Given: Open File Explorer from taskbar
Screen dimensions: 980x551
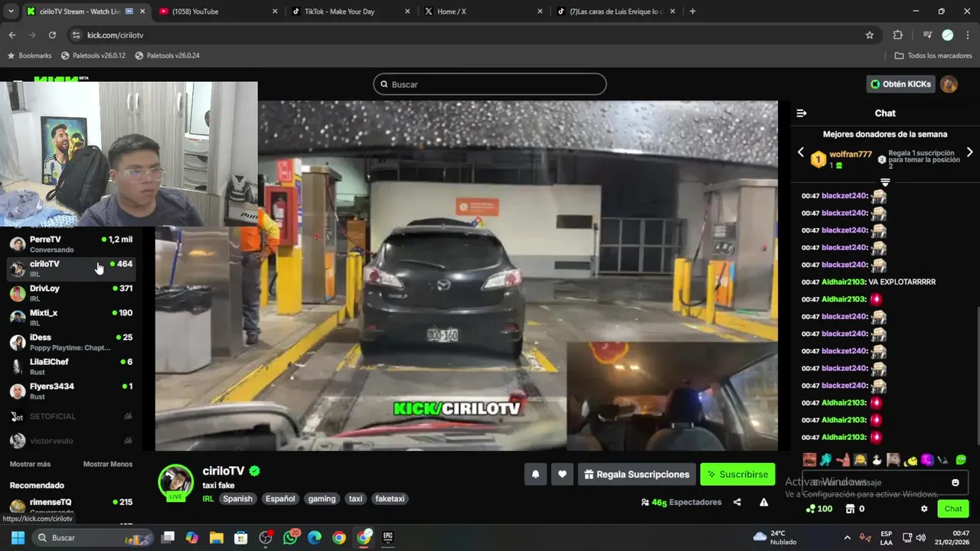Looking at the screenshot, I should coord(217,537).
